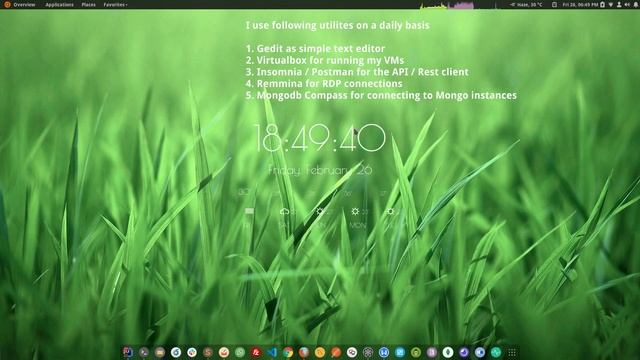640x360 pixels.
Task: Open the Haze 30 °C weather indicator
Action: (527, 4)
